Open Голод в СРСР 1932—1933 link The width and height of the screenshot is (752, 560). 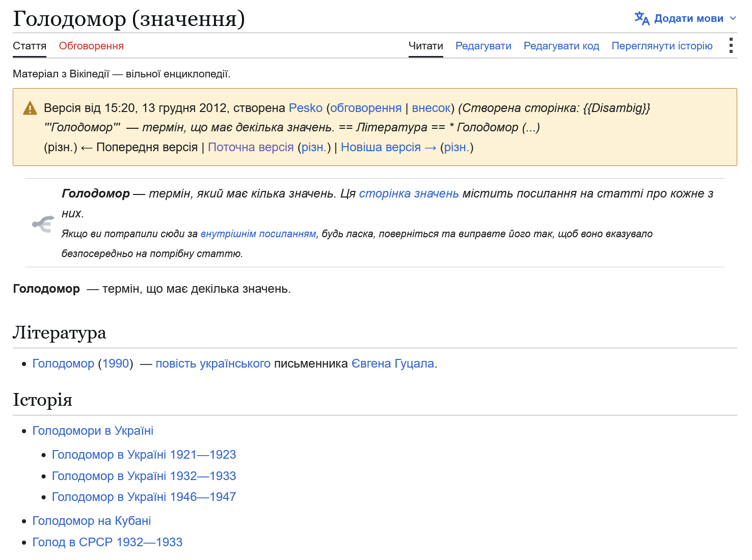coord(108,542)
